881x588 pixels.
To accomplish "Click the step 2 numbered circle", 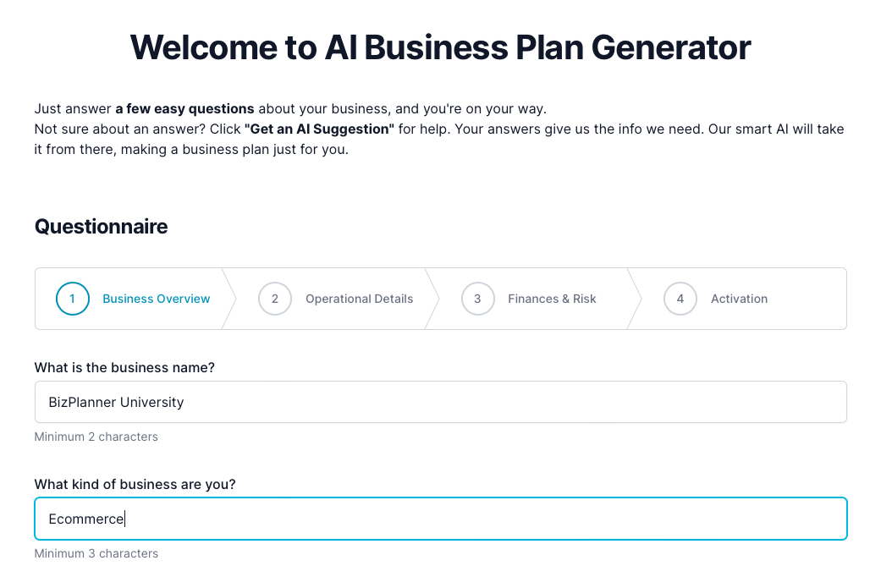I will 275,299.
